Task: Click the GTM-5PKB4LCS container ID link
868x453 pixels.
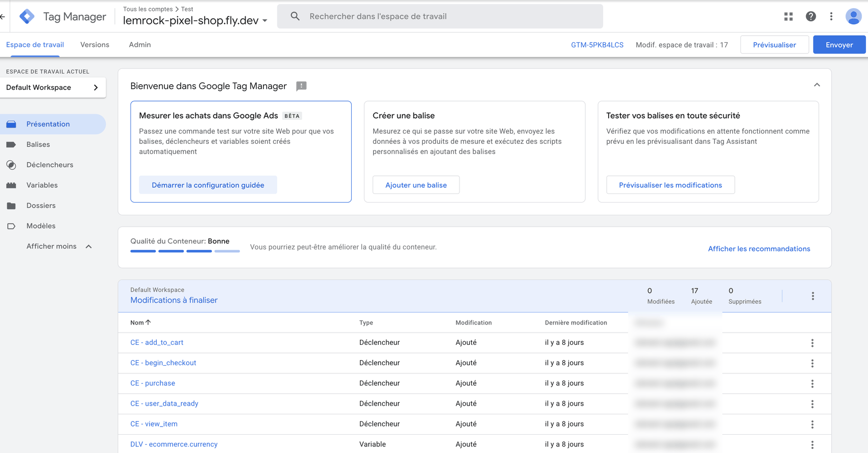Action: click(x=597, y=45)
